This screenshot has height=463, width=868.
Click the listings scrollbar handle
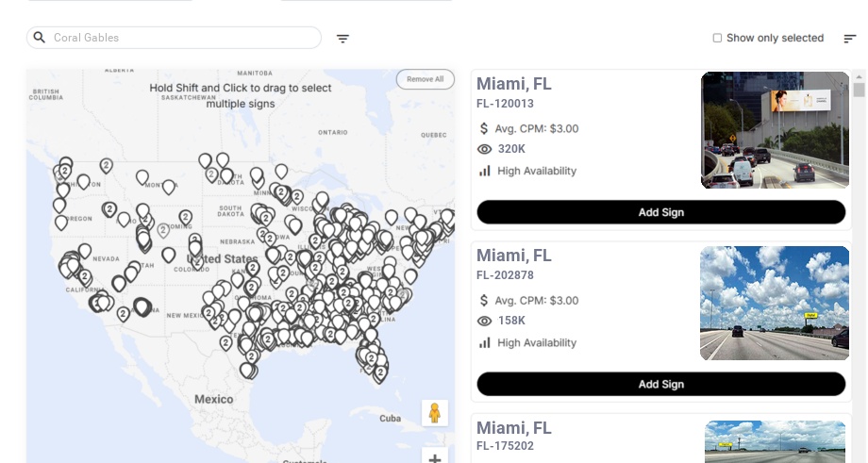pos(859,91)
